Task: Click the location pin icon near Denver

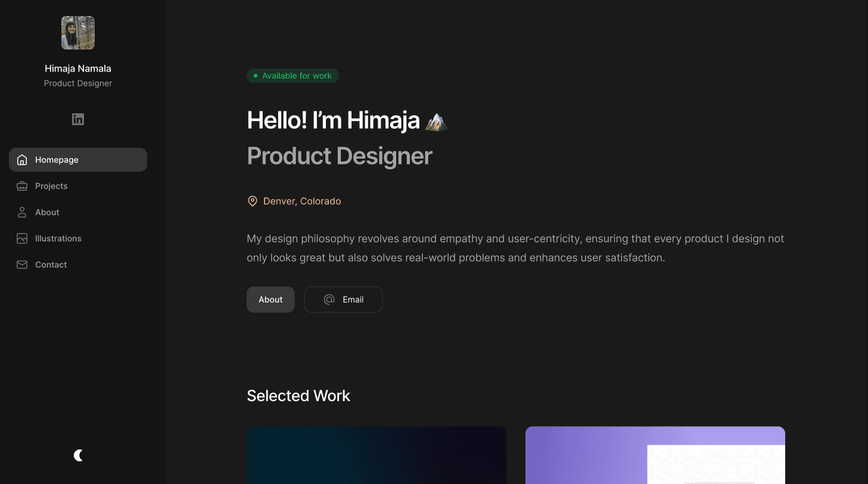Action: (252, 201)
